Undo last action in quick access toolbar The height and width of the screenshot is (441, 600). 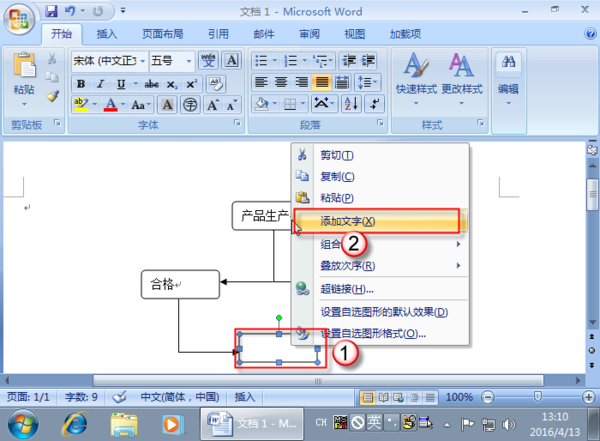point(69,11)
